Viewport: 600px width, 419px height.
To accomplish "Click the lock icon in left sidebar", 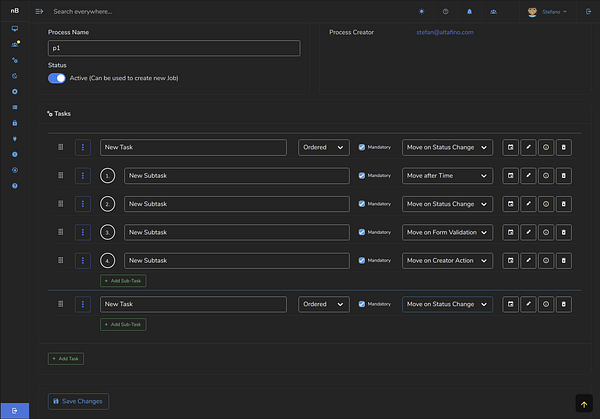I will tap(14, 123).
